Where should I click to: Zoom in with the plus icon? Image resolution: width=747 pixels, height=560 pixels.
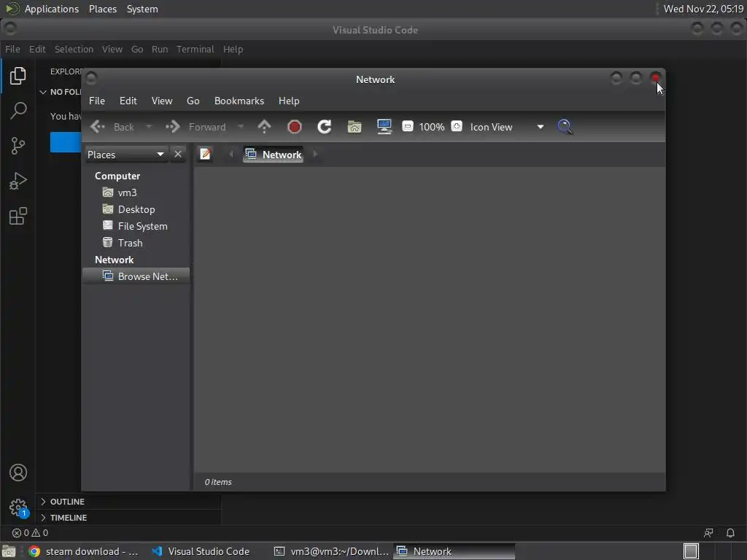457,126
